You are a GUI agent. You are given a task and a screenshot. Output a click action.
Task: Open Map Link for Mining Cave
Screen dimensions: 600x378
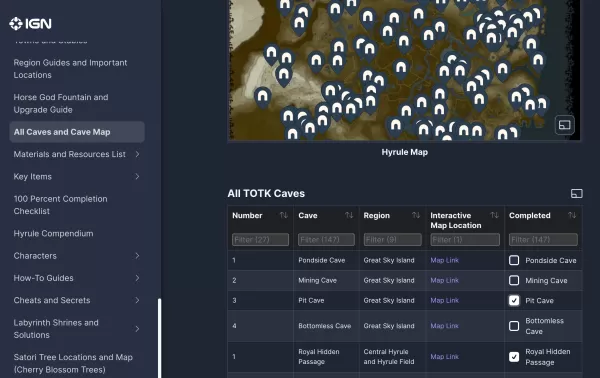tap(444, 280)
